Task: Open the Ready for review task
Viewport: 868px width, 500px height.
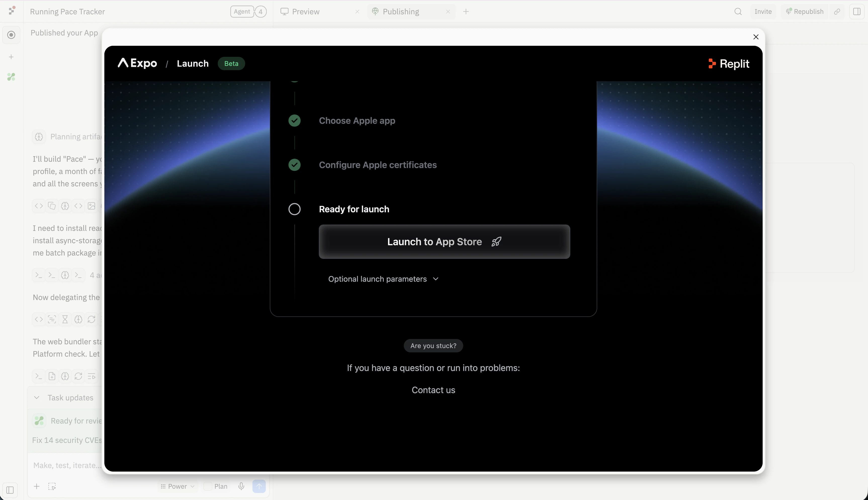Action: pyautogui.click(x=68, y=421)
